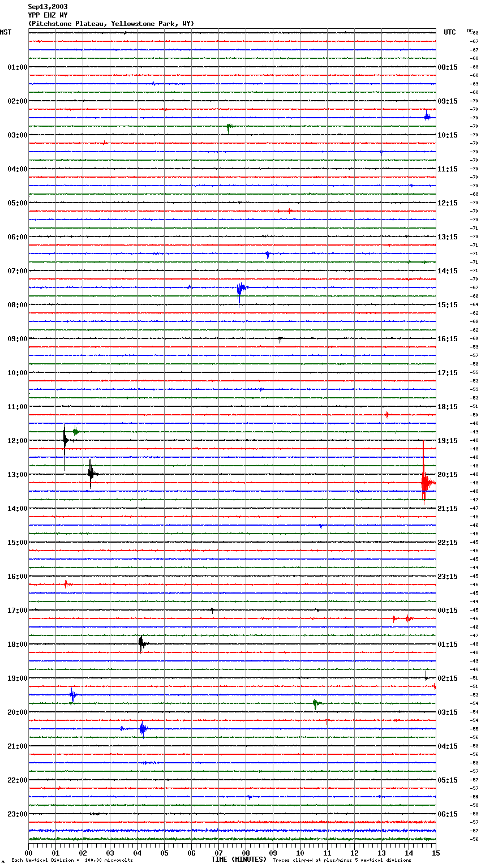Click the 11:00 MST time label

pyautogui.click(x=18, y=407)
